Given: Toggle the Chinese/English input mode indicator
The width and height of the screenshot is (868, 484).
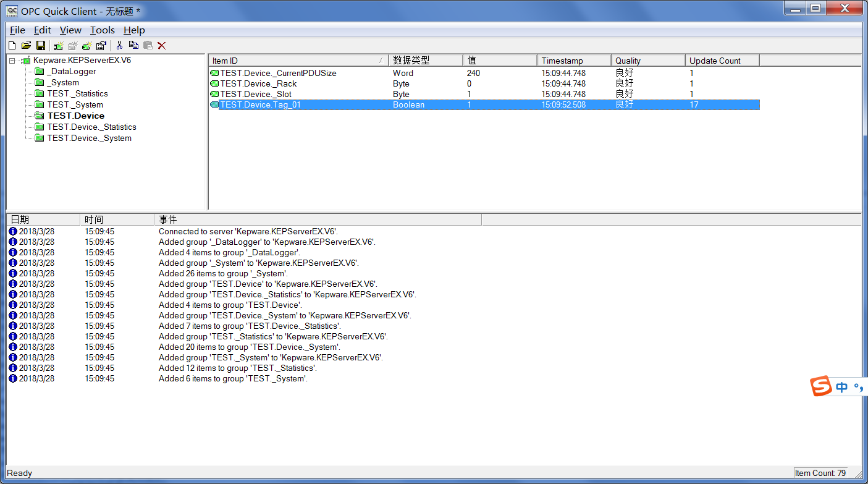Looking at the screenshot, I should tap(841, 388).
